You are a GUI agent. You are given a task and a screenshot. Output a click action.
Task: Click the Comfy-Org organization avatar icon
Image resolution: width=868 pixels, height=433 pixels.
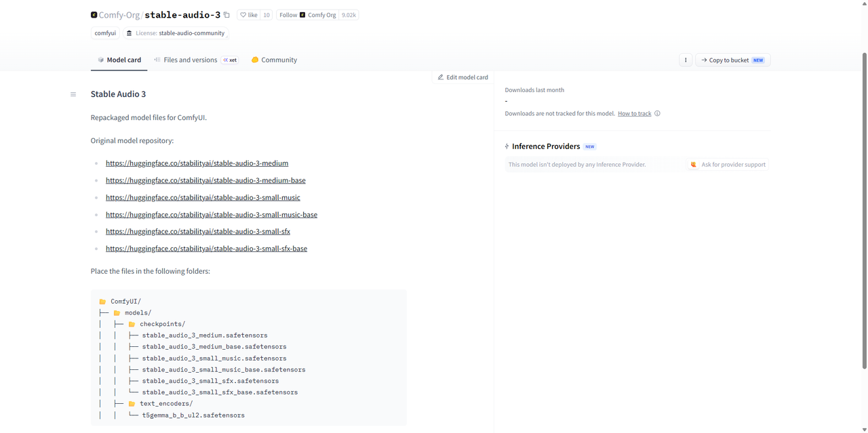point(94,15)
